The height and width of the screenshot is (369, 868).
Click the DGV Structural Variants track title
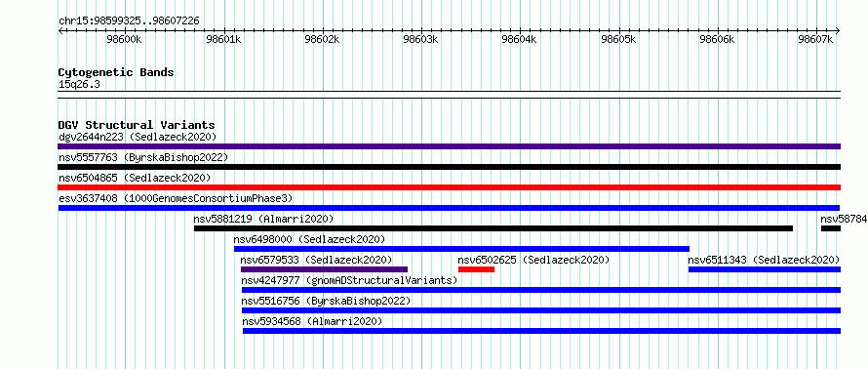coord(137,125)
